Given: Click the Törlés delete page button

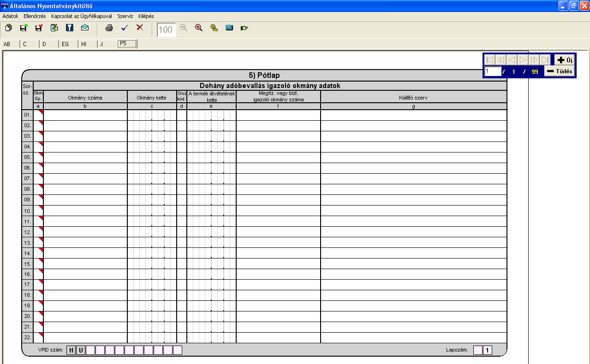Looking at the screenshot, I should click(x=560, y=71).
